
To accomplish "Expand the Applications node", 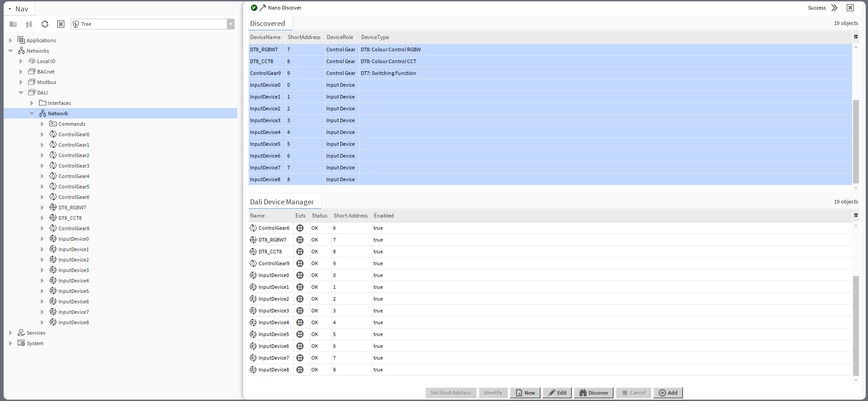I will pyautogui.click(x=10, y=40).
